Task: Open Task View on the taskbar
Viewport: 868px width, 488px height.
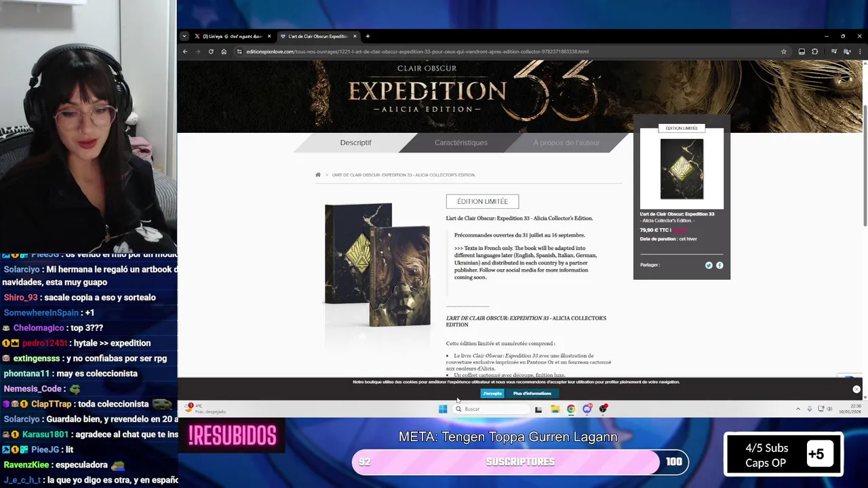Action: (538, 409)
